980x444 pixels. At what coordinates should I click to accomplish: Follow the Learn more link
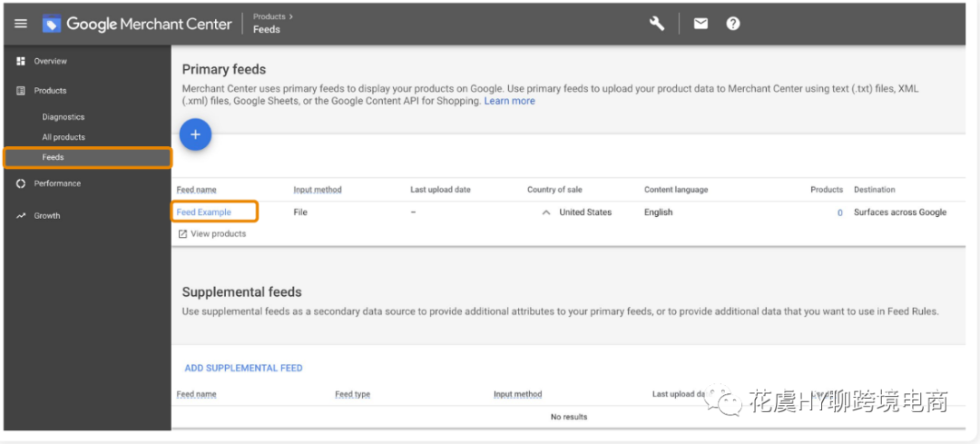[509, 101]
